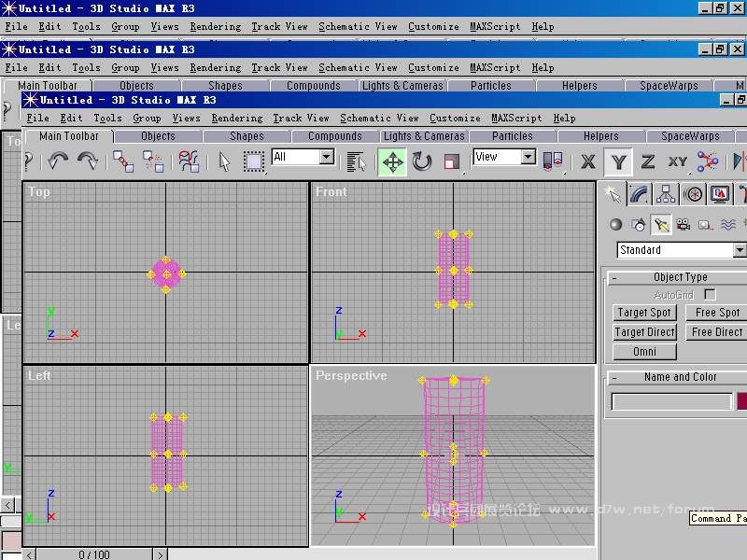Viewport: 747px width, 560px height.
Task: Select Space Warps wavy category icon
Action: (x=728, y=224)
